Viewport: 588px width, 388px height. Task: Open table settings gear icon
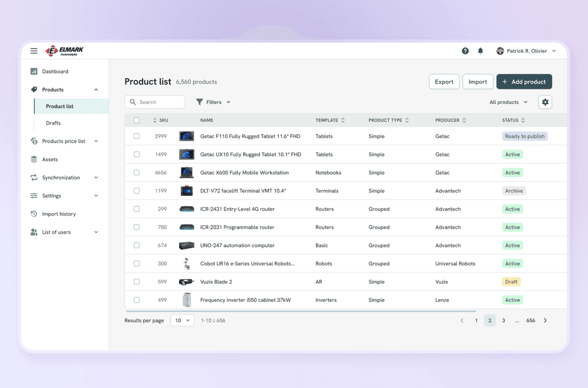545,102
